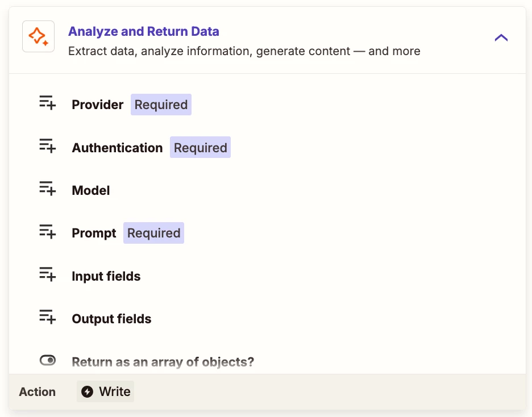Toggle the Return as array of objects switch
Viewport: 532px width, 417px height.
click(x=48, y=360)
